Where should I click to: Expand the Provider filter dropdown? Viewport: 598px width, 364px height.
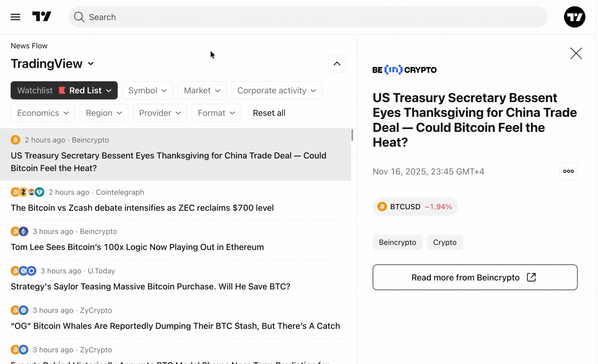pyautogui.click(x=160, y=113)
